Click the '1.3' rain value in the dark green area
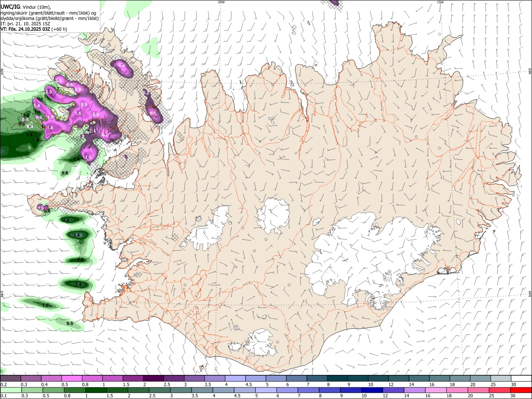This screenshot has height=399, width=532. click(30, 135)
